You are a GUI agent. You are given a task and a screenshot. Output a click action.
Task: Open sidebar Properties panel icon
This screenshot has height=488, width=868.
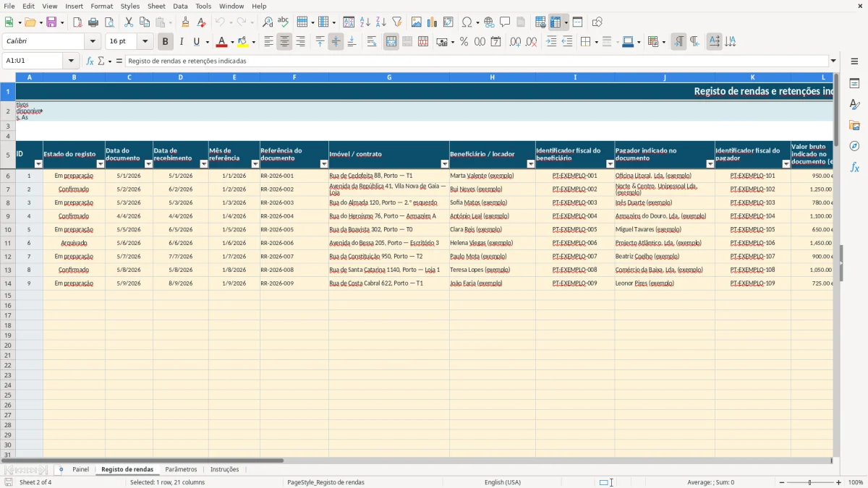pos(854,84)
